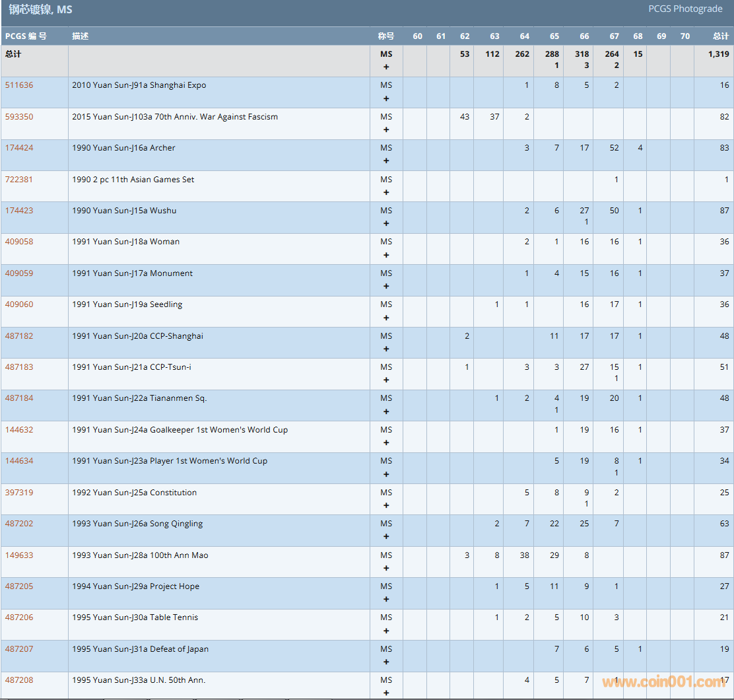This screenshot has height=700, width=734.
Task: Click the grade 70 column header
Action: coord(684,36)
